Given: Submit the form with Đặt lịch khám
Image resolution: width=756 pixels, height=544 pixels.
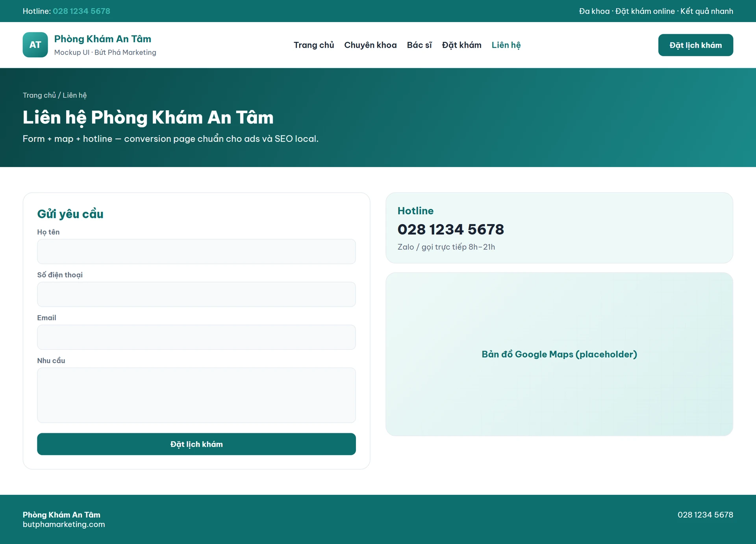Looking at the screenshot, I should click(196, 444).
